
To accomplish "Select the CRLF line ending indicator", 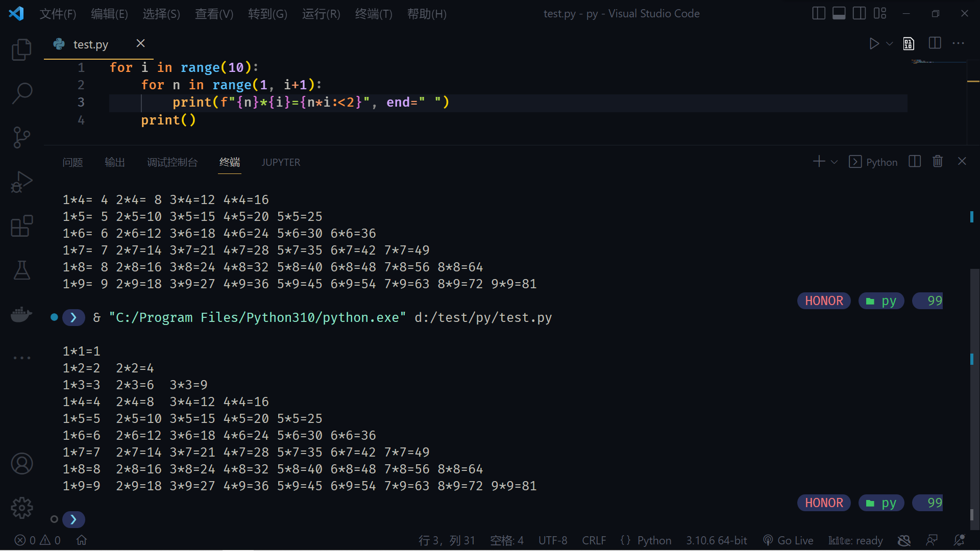I will (594, 540).
